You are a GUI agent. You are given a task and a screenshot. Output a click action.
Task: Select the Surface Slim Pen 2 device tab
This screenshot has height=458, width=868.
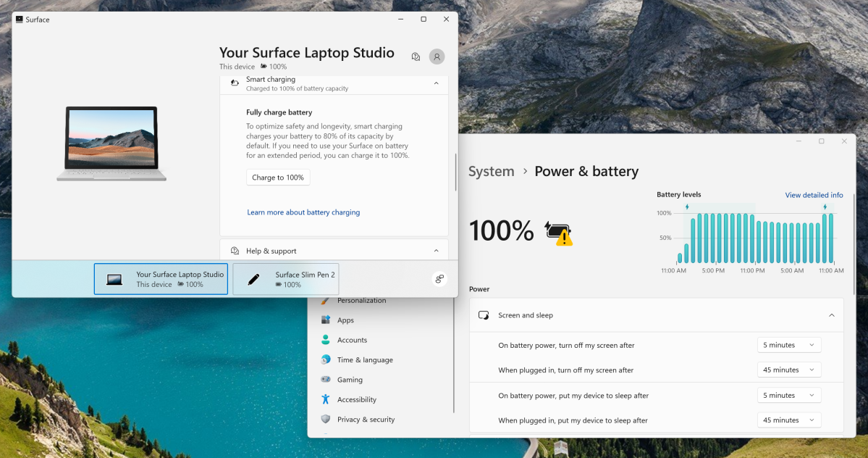[x=286, y=279]
